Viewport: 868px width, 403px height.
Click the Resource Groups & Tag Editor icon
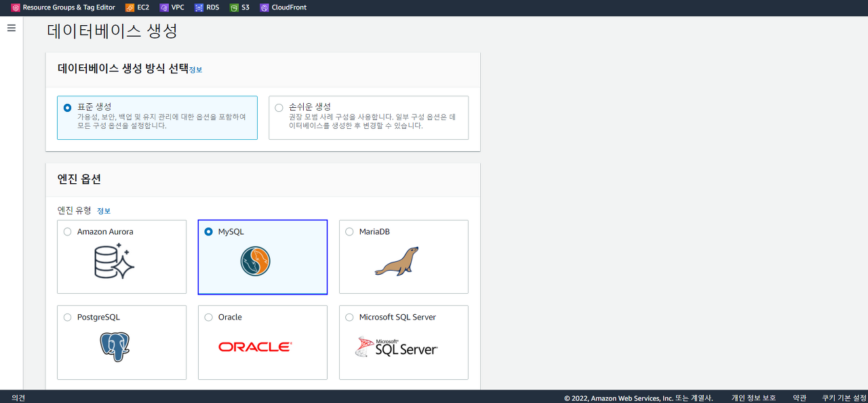(x=16, y=7)
